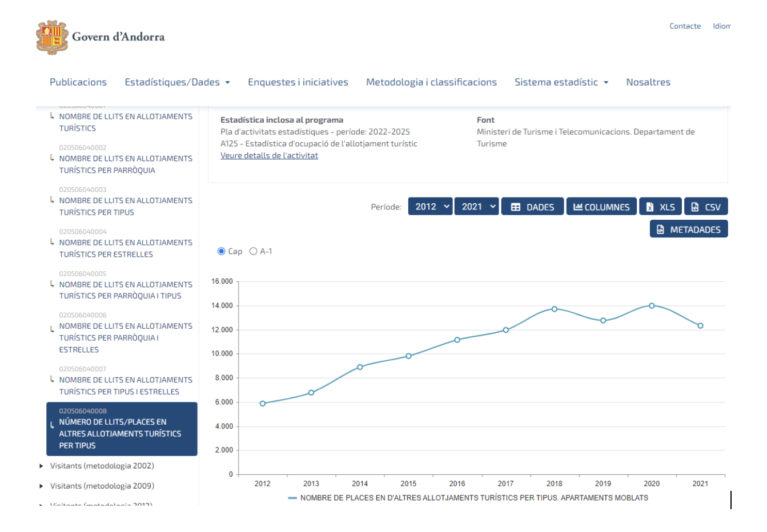Select the Cap radio button

[222, 251]
